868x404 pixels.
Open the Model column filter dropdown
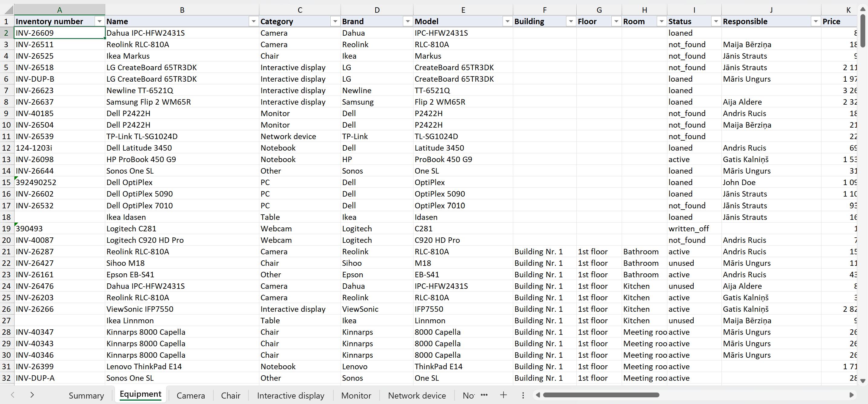(x=507, y=21)
